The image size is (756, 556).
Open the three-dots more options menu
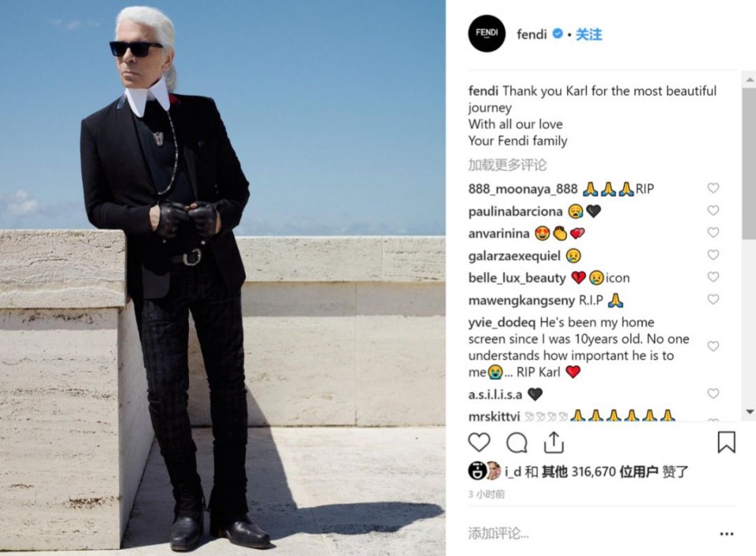click(x=726, y=533)
